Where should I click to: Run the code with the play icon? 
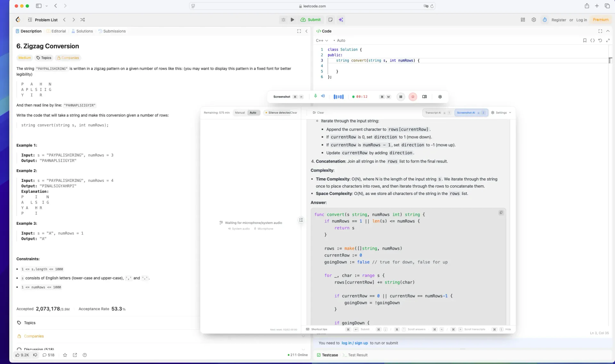click(292, 20)
